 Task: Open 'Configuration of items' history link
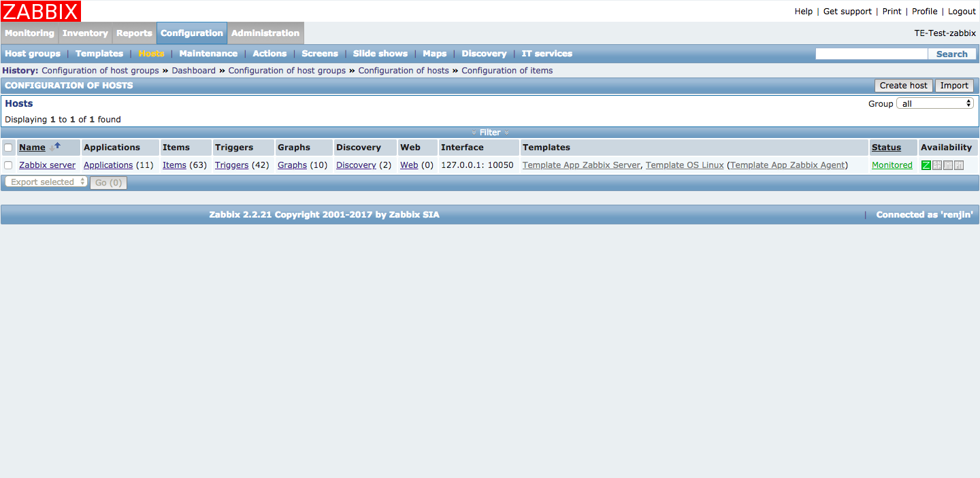tap(507, 71)
